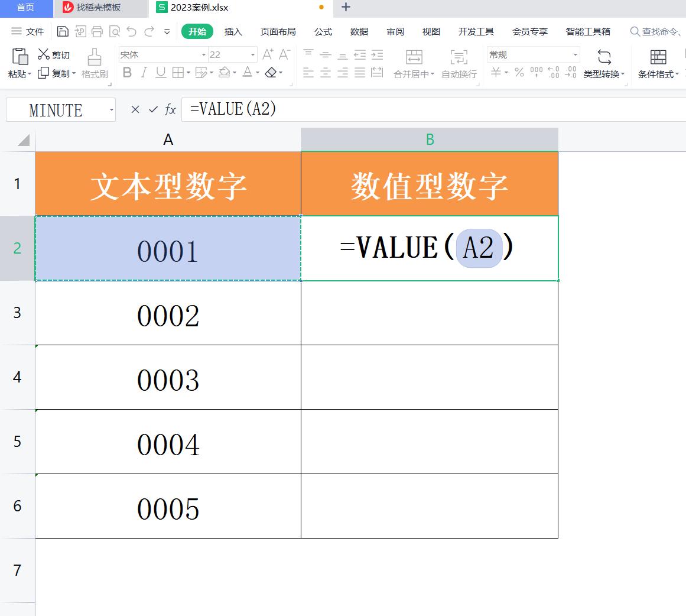Image resolution: width=686 pixels, height=616 pixels.
Task: Click the font color A icon
Action: (248, 72)
